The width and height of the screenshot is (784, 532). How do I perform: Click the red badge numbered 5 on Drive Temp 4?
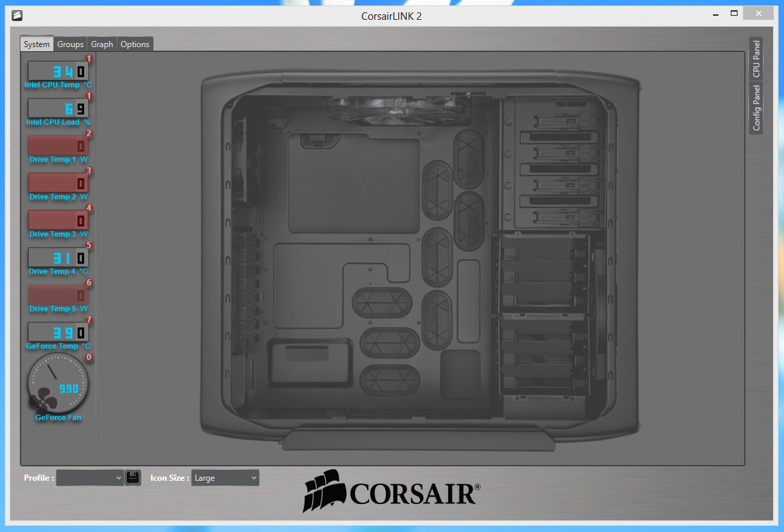[x=89, y=245]
